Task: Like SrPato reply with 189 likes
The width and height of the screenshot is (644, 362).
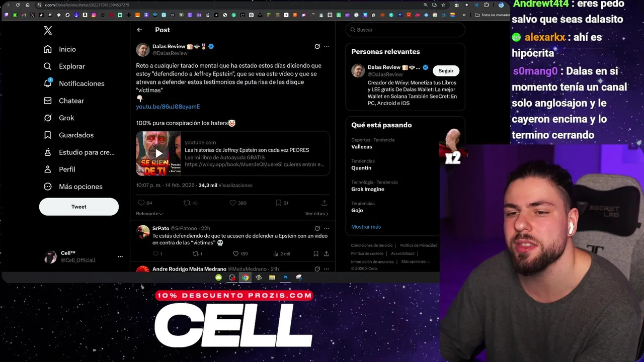Action: [240, 254]
